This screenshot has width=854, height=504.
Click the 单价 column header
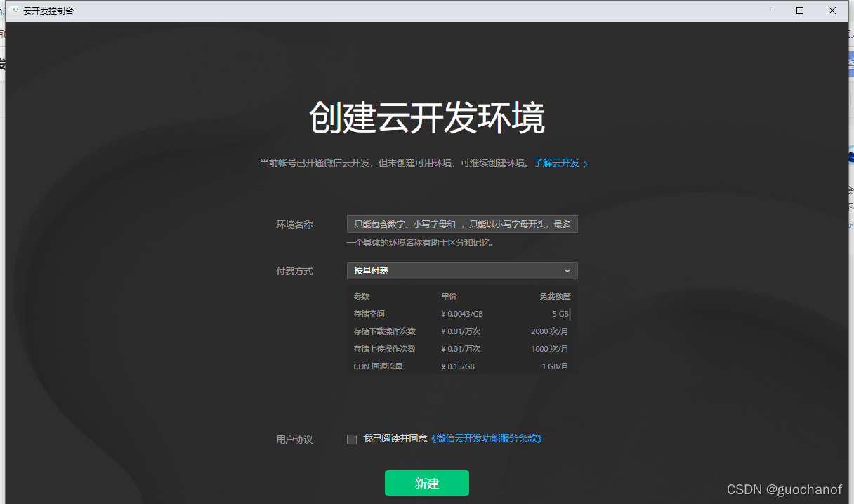click(x=449, y=296)
